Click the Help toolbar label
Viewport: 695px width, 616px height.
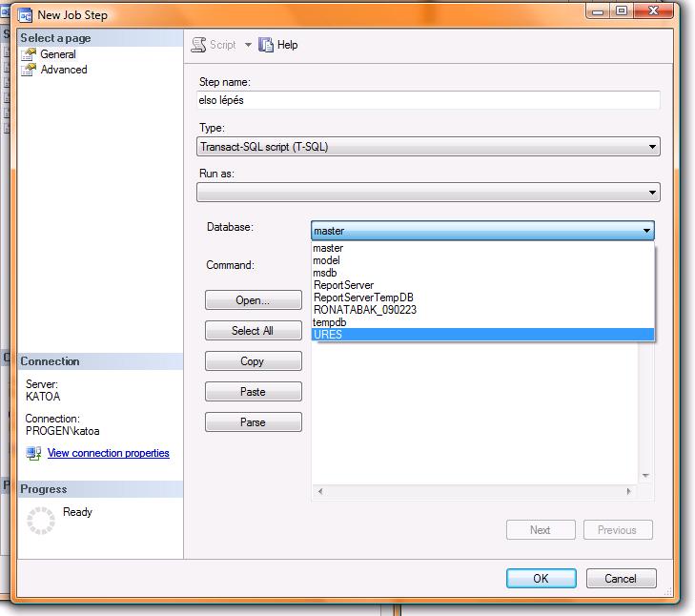tap(287, 45)
